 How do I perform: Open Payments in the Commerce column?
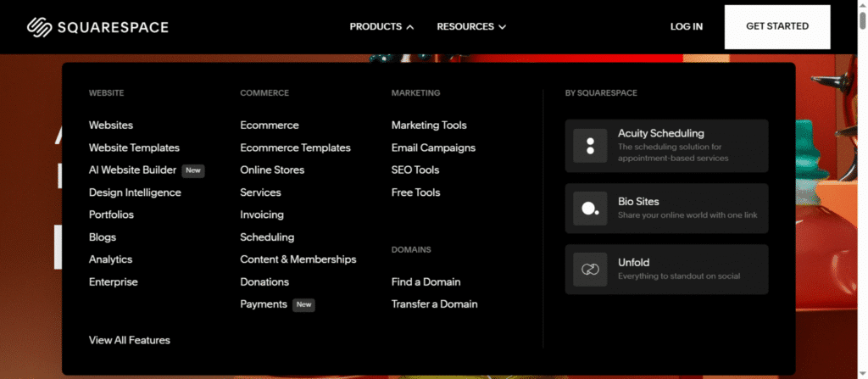coord(264,304)
